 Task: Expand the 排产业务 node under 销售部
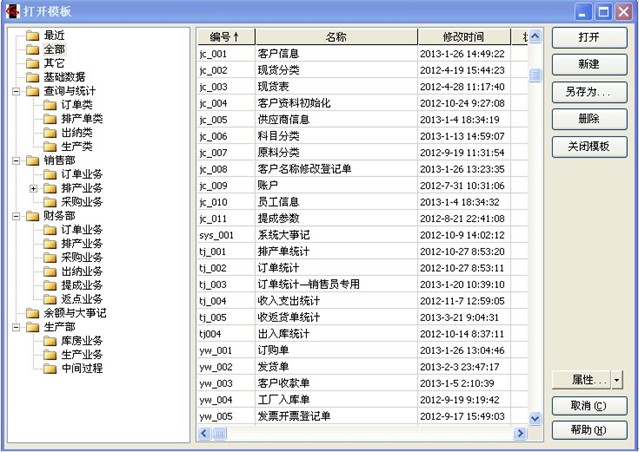coord(34,188)
